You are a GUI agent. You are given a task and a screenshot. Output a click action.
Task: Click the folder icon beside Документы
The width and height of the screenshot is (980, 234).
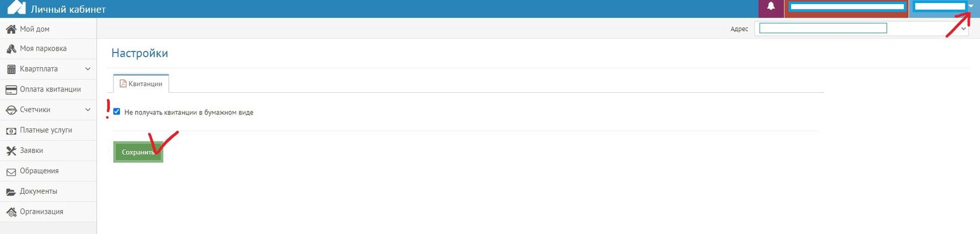10,191
